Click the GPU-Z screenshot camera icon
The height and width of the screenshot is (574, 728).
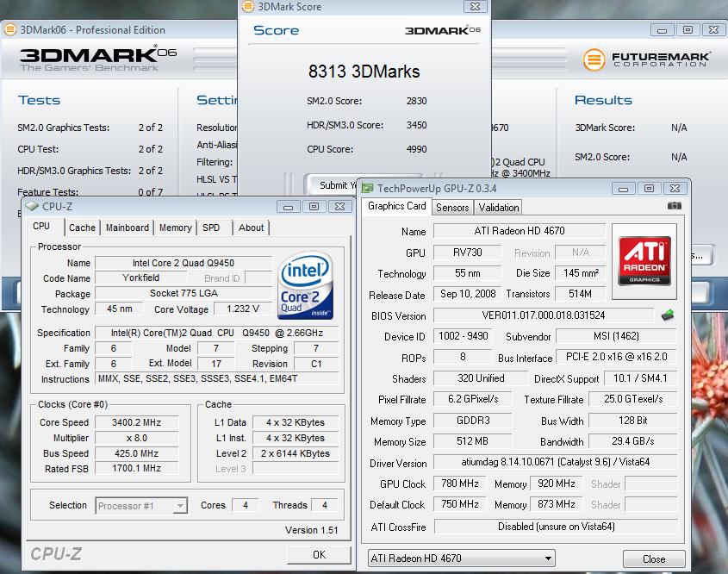point(674,206)
